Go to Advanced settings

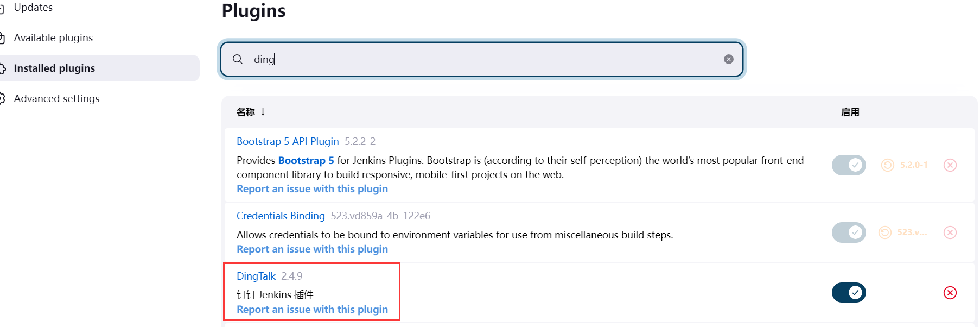[56, 99]
